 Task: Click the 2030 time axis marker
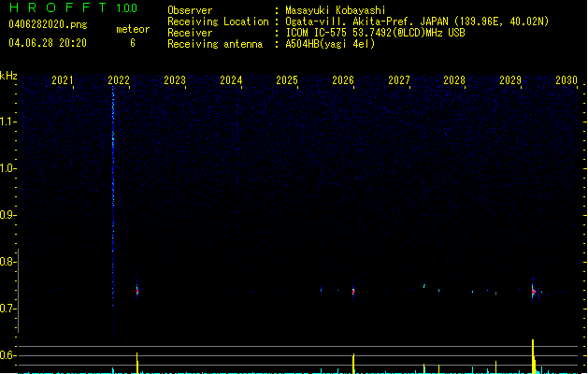[x=566, y=79]
